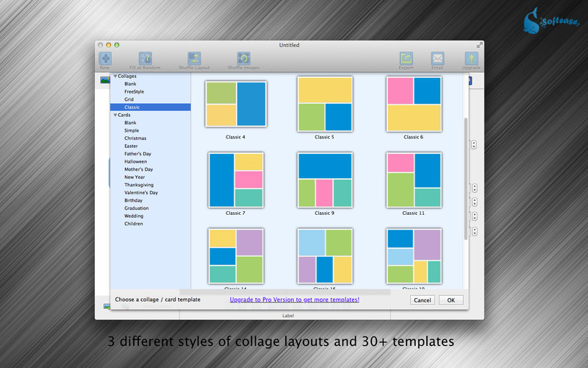Image resolution: width=588 pixels, height=368 pixels.
Task: Open the Upgrade to Pro Version link
Action: tap(294, 300)
